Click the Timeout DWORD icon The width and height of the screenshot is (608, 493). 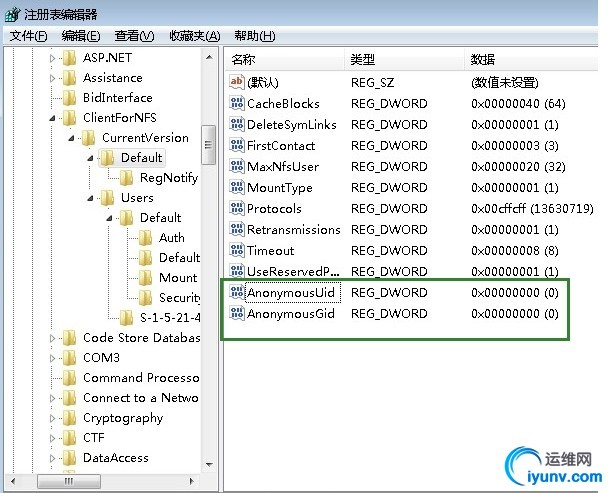click(x=237, y=250)
